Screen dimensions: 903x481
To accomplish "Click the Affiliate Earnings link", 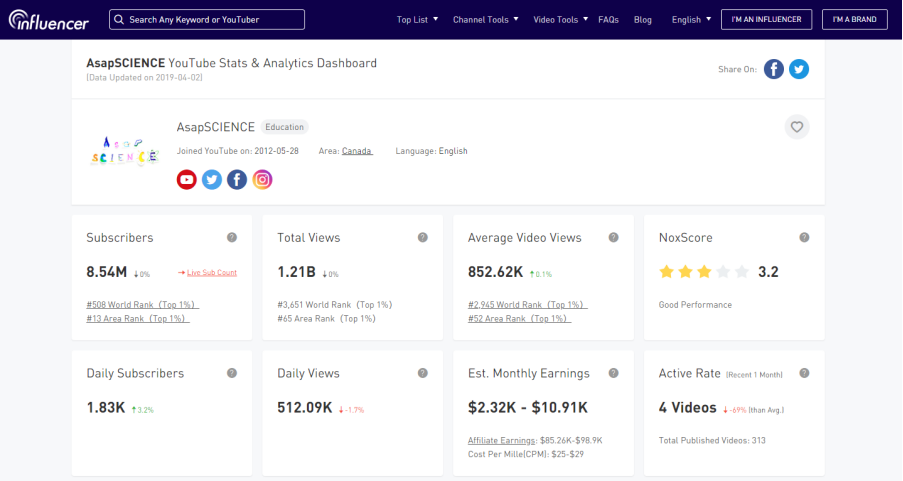I will (502, 441).
